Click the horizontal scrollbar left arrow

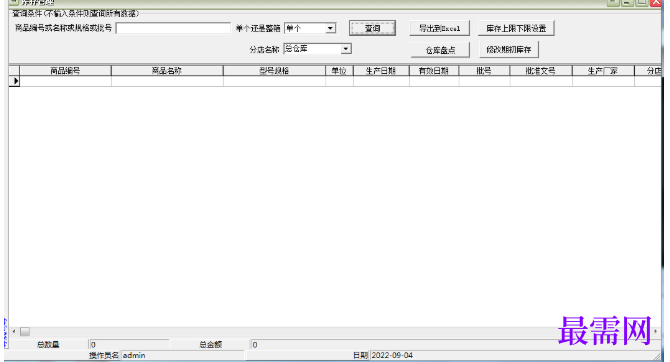(x=14, y=332)
